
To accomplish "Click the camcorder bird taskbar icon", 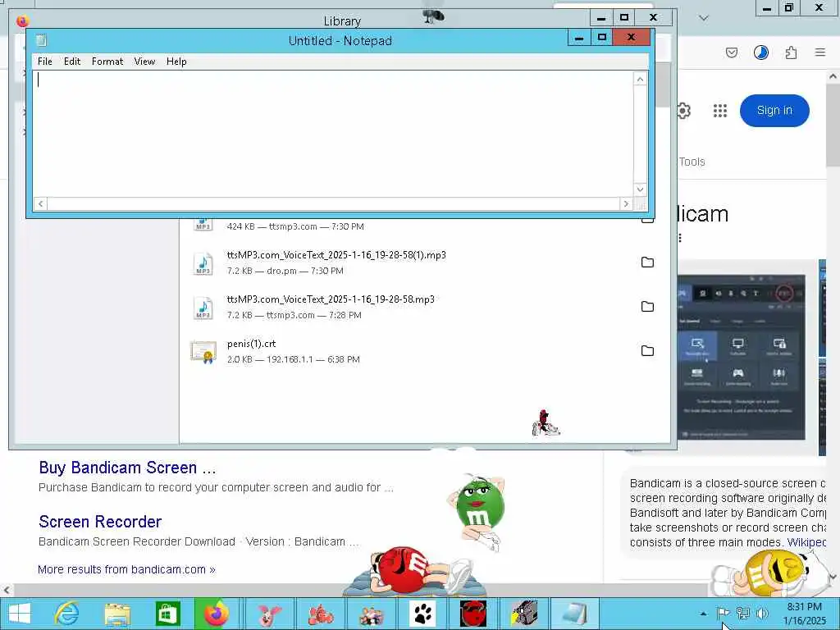I will (x=524, y=614).
